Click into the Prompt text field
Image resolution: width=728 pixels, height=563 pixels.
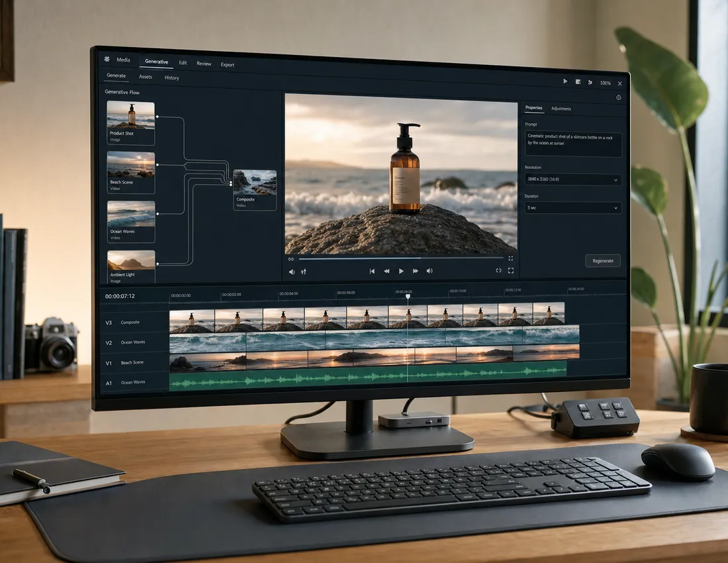pos(573,144)
